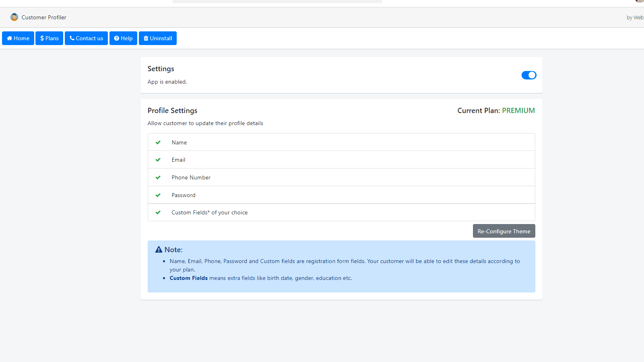Open the Plans page
The height and width of the screenshot is (362, 644).
point(50,38)
